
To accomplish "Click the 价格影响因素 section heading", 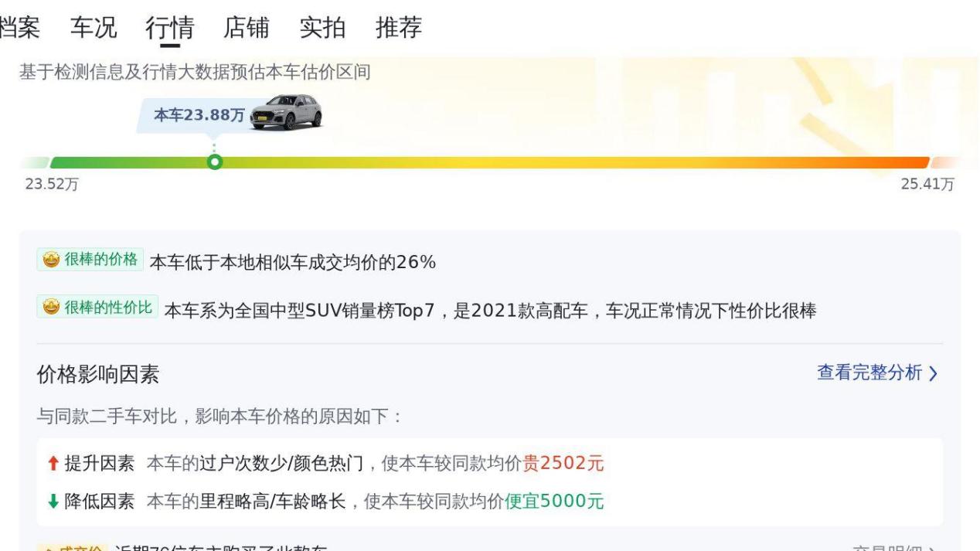I will click(x=98, y=376).
